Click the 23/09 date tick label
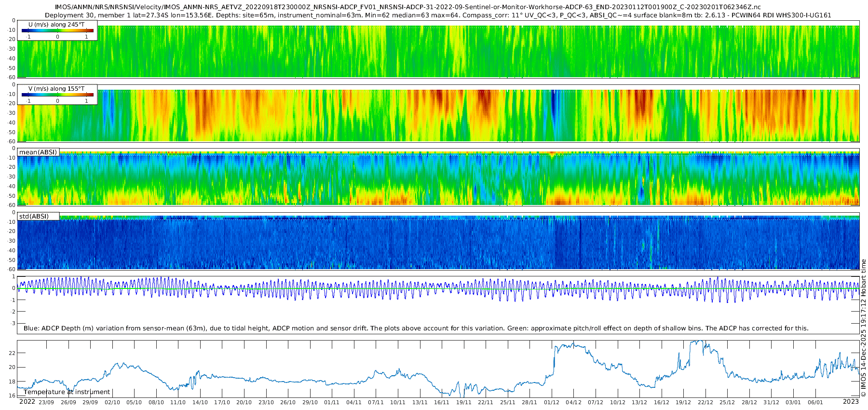This screenshot has width=868, height=410. coord(46,402)
